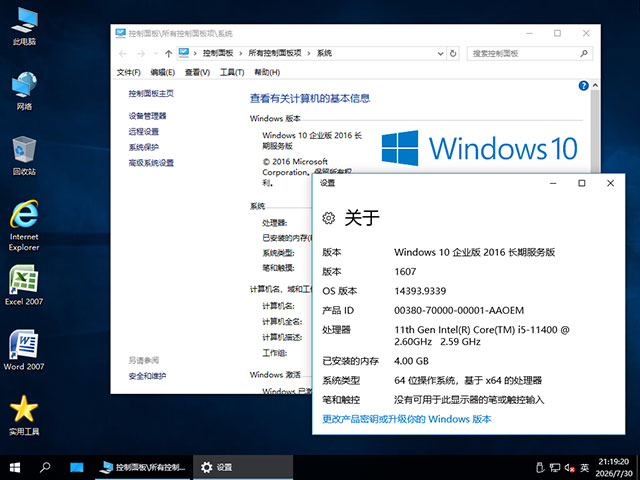
Task: Click the 查看有关计算机的基本信息 heading
Action: tap(310, 98)
